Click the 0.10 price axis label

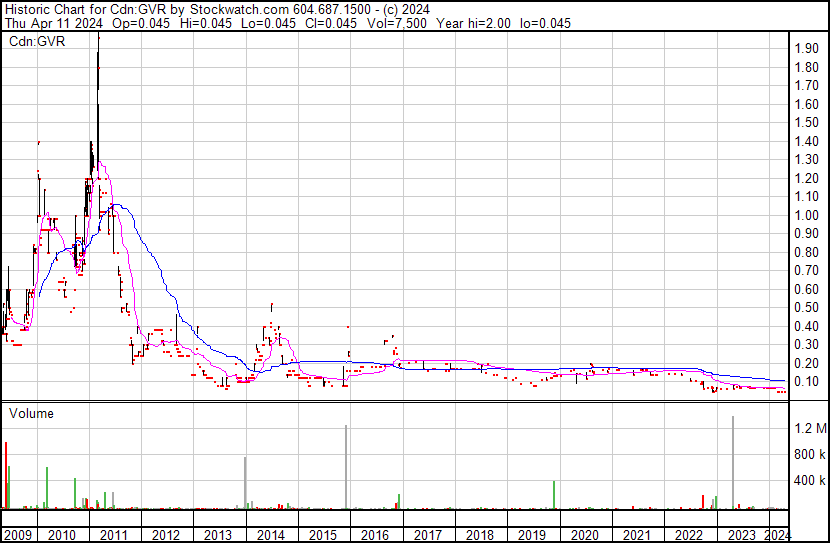point(806,382)
